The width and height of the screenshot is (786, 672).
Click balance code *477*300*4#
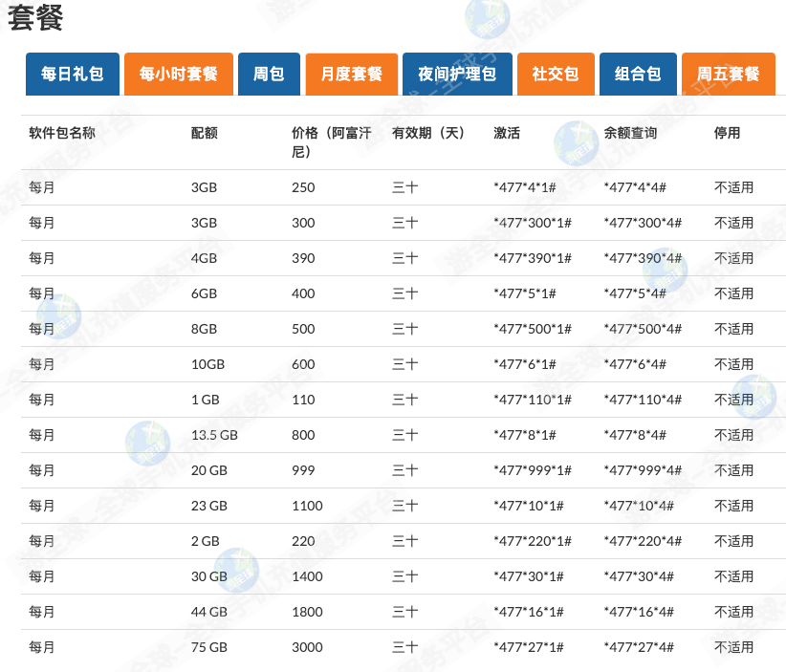643,223
